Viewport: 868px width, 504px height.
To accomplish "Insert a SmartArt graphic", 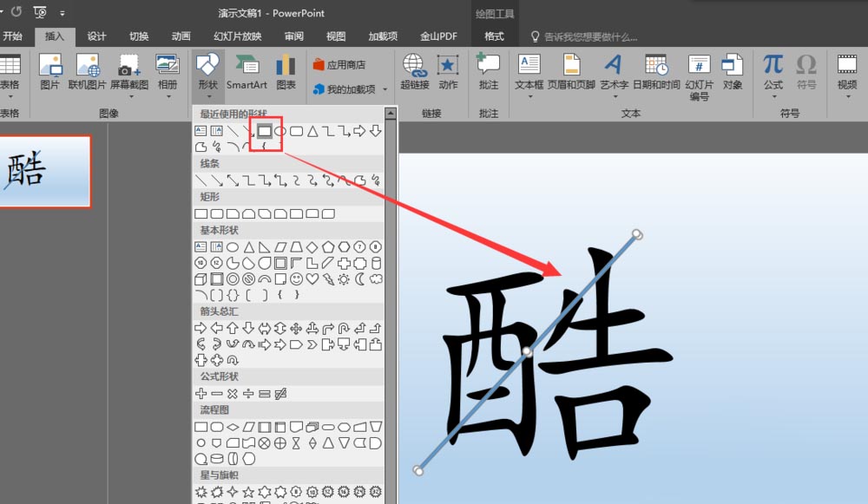I will click(247, 72).
